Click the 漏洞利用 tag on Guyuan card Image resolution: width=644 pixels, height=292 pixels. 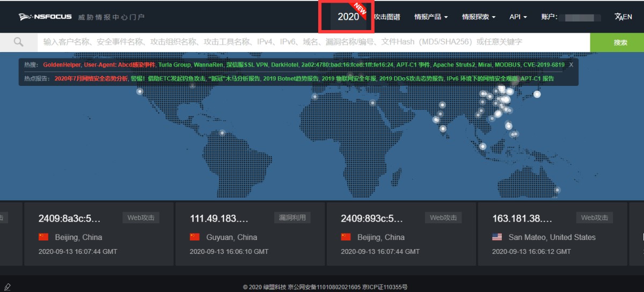(x=292, y=217)
